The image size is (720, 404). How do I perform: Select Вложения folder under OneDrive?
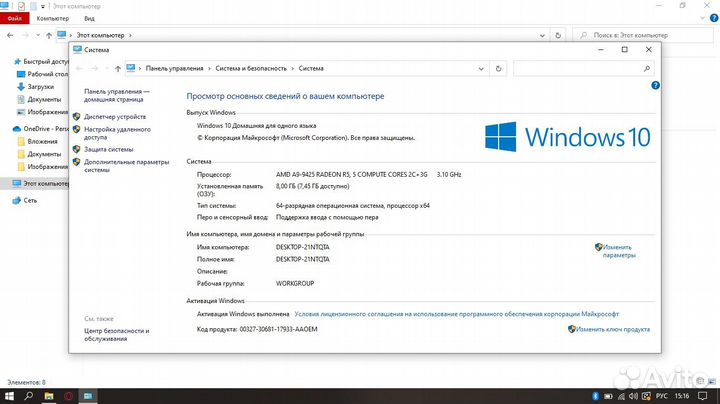point(37,141)
